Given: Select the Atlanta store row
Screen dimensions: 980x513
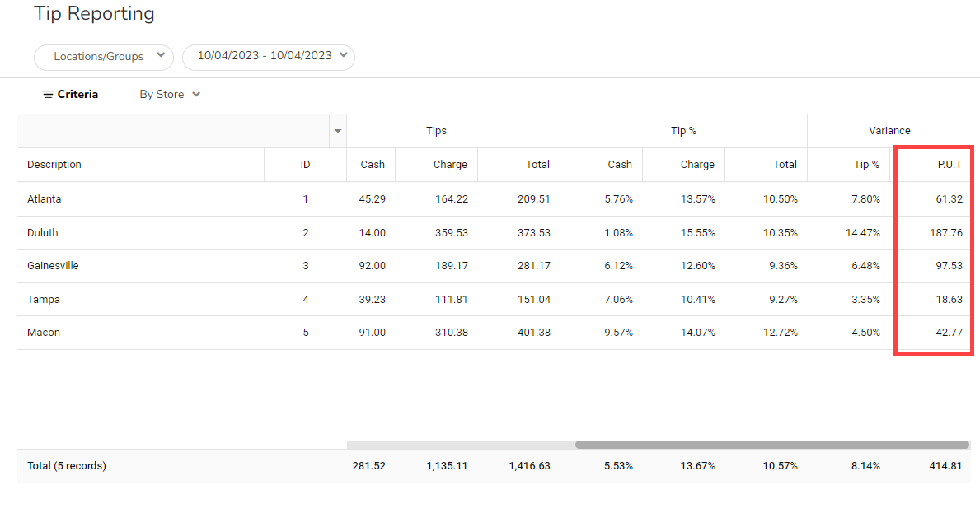Looking at the screenshot, I should [45, 199].
